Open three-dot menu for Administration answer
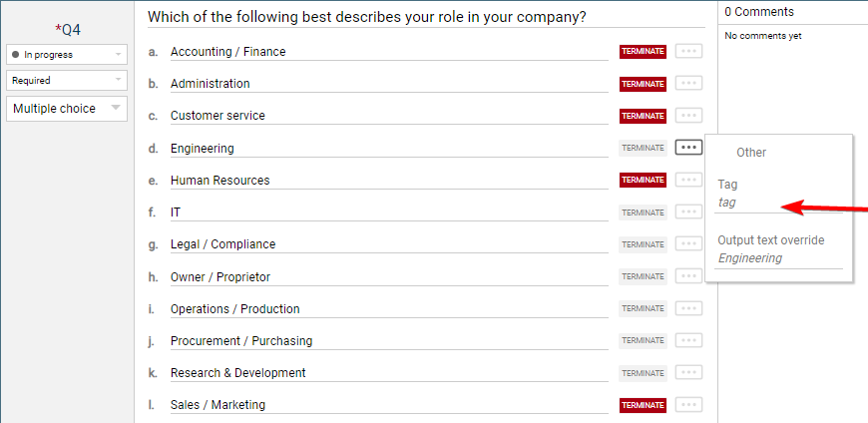 pyautogui.click(x=688, y=84)
